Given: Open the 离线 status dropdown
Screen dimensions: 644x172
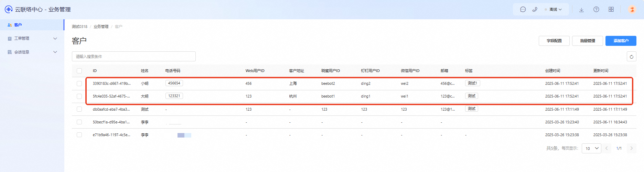Looking at the screenshot, I should click(x=553, y=9).
